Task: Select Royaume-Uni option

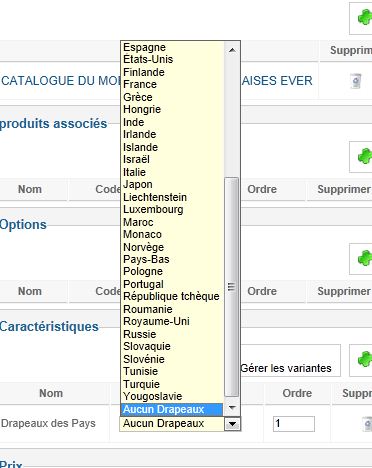Action: pyautogui.click(x=156, y=321)
